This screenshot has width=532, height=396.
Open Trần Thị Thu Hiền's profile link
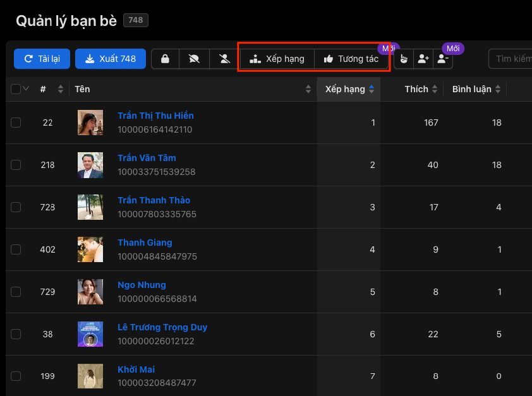click(x=155, y=116)
